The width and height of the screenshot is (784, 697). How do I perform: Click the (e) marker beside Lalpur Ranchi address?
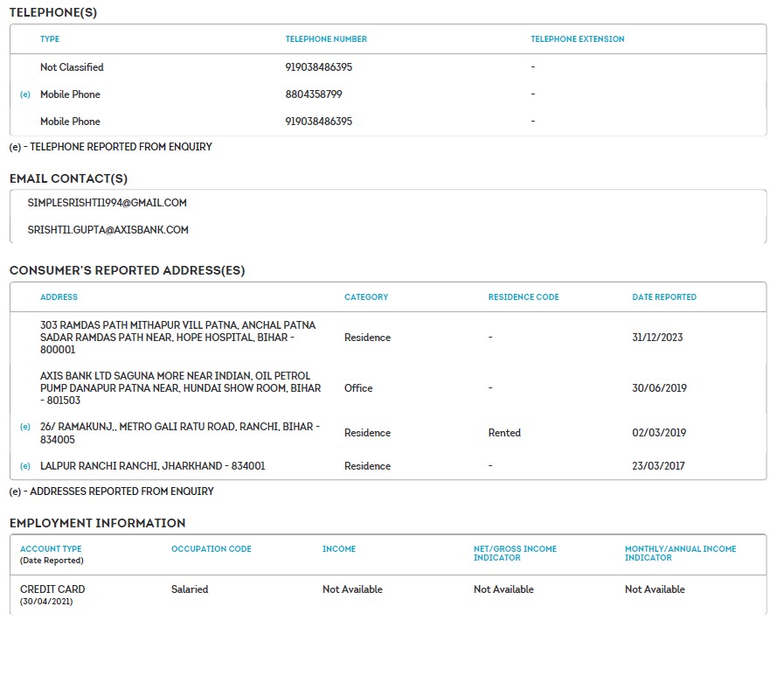24,466
